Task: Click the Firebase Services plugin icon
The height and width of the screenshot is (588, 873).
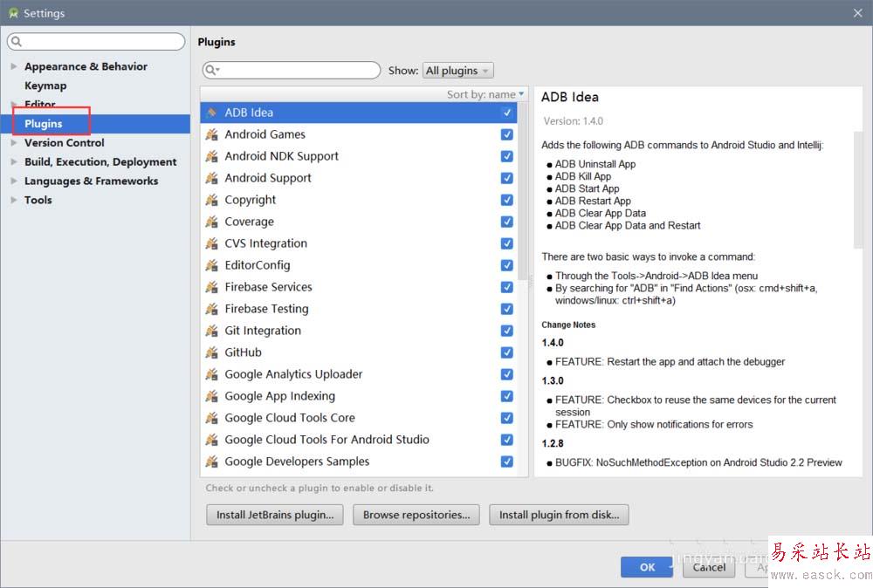Action: point(211,287)
